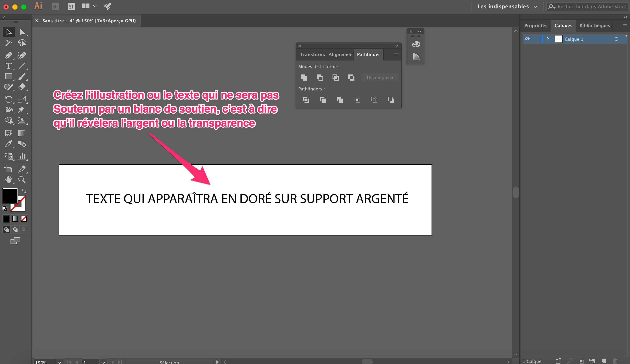Select the Zoom tool
Screen dimensions: 630x364
[x=22, y=180]
